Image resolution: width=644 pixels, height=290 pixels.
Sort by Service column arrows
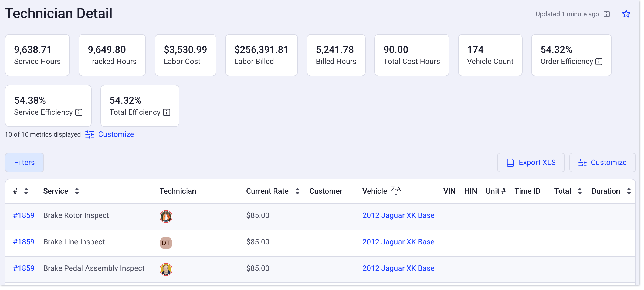(77, 191)
